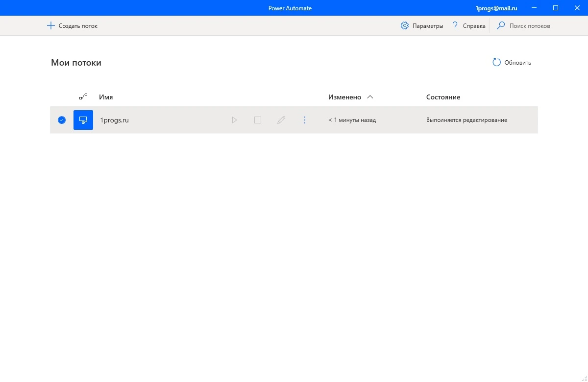Sort flows by Состояние column
588x382 pixels.
click(443, 97)
